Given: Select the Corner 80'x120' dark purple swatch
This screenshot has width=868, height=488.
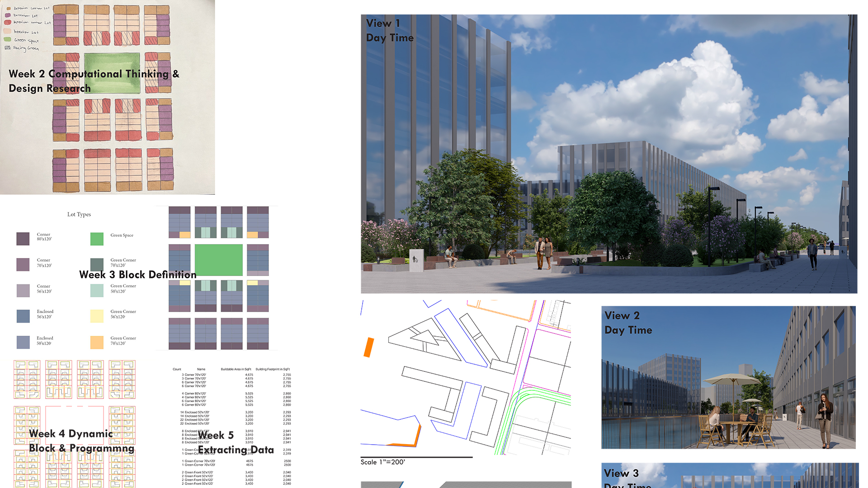Looking at the screenshot, I should [x=23, y=239].
